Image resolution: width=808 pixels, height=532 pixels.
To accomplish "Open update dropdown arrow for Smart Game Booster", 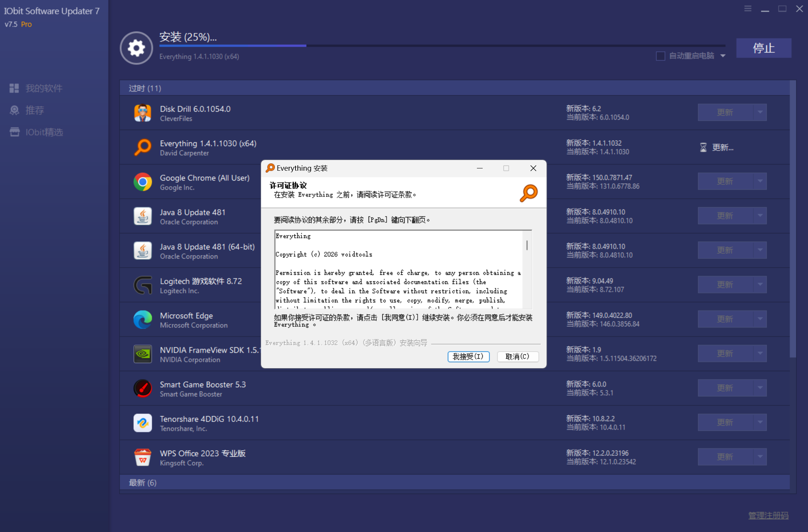I will [x=760, y=388].
